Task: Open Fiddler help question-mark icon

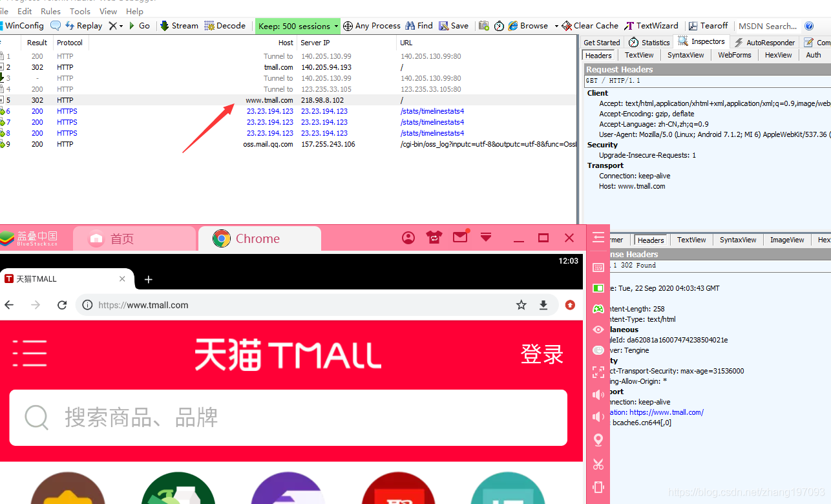Action: [x=809, y=26]
